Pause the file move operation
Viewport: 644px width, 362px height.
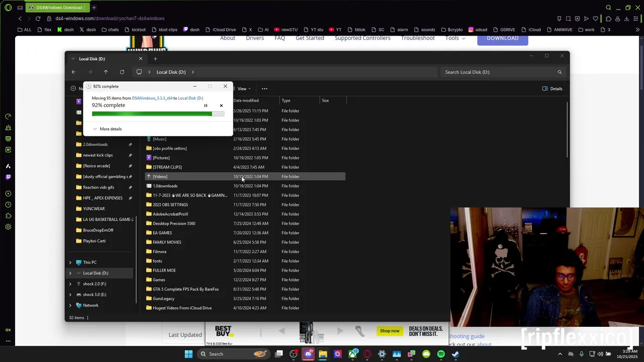pos(205,106)
